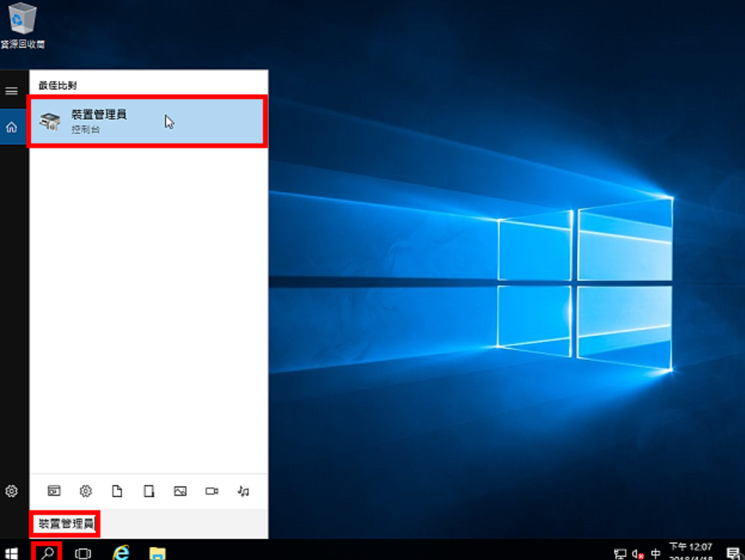Filter search results by settings gear

pos(85,491)
